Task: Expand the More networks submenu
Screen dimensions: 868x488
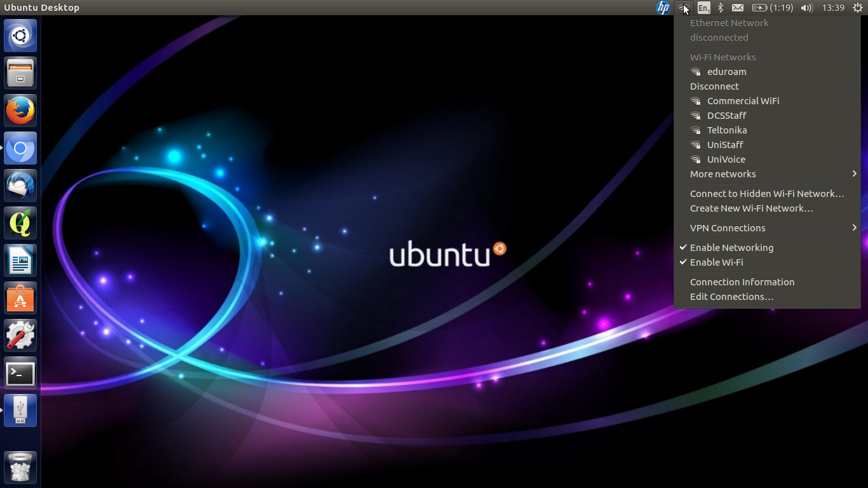Action: [767, 174]
